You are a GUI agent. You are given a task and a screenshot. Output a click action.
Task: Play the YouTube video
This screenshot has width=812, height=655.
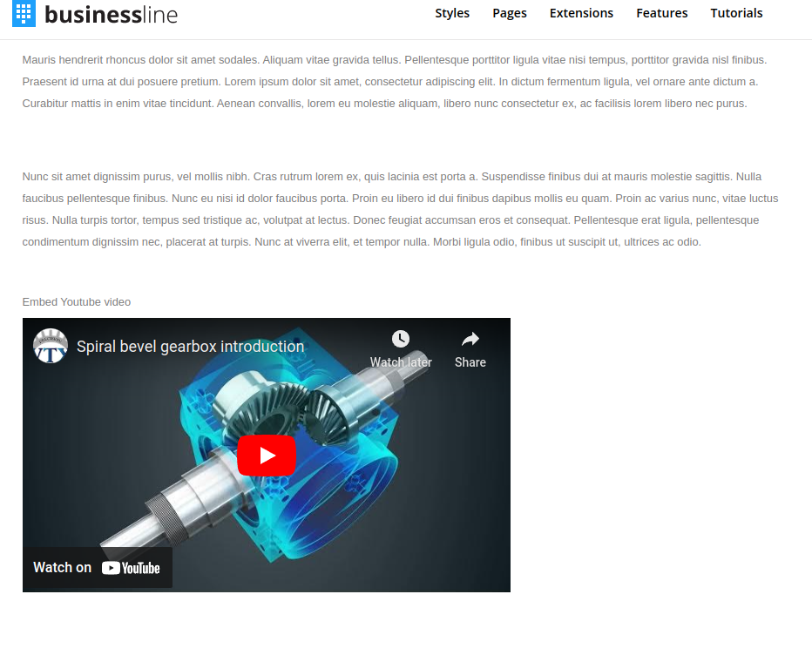click(x=267, y=456)
